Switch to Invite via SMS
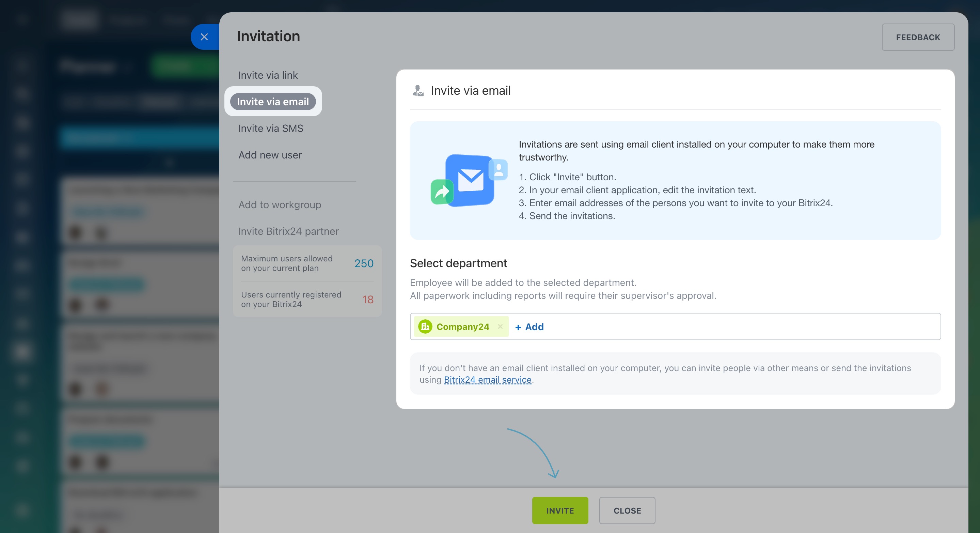The width and height of the screenshot is (980, 533). point(270,128)
